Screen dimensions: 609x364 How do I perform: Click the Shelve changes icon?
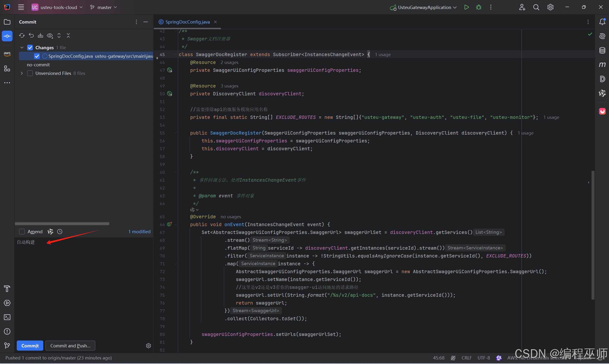coord(40,36)
